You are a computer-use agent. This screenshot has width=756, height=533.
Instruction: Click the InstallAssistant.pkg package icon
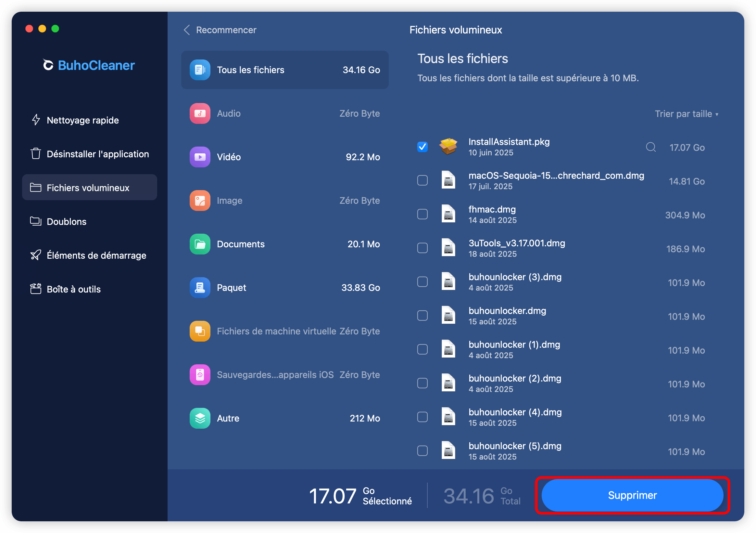pyautogui.click(x=448, y=147)
